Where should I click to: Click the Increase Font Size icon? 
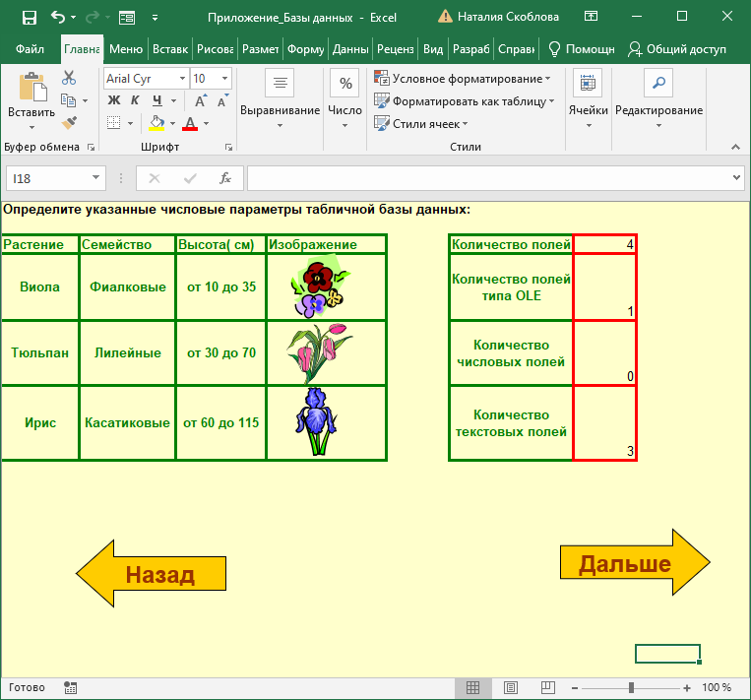[x=200, y=100]
